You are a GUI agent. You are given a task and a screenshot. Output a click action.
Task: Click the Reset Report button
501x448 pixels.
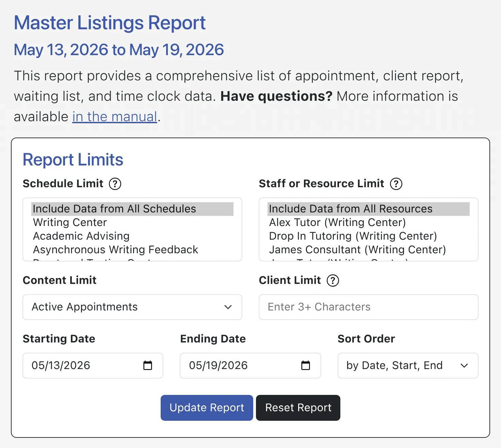pyautogui.click(x=298, y=408)
